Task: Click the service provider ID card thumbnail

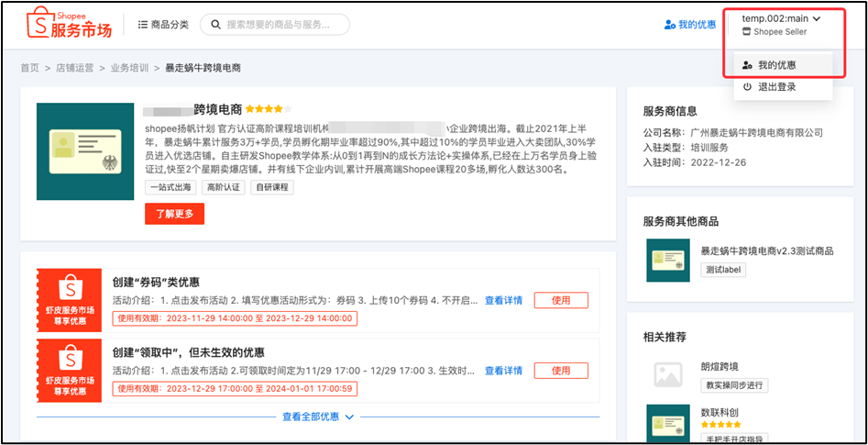Action: 85,151
